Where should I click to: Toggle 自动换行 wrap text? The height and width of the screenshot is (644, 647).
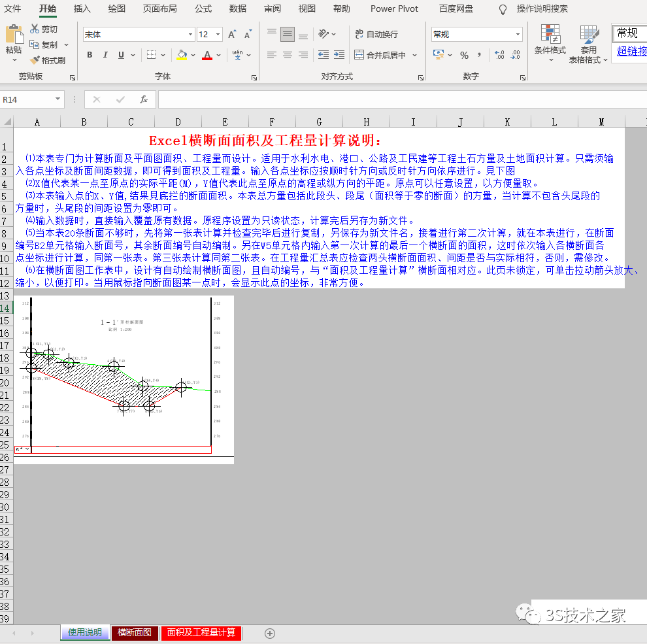pyautogui.click(x=376, y=34)
